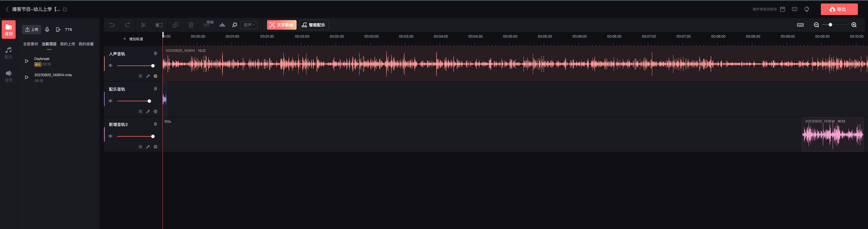The width and height of the screenshot is (868, 229).
Task: Open 文字剪辑 text editing mode
Action: point(282,25)
